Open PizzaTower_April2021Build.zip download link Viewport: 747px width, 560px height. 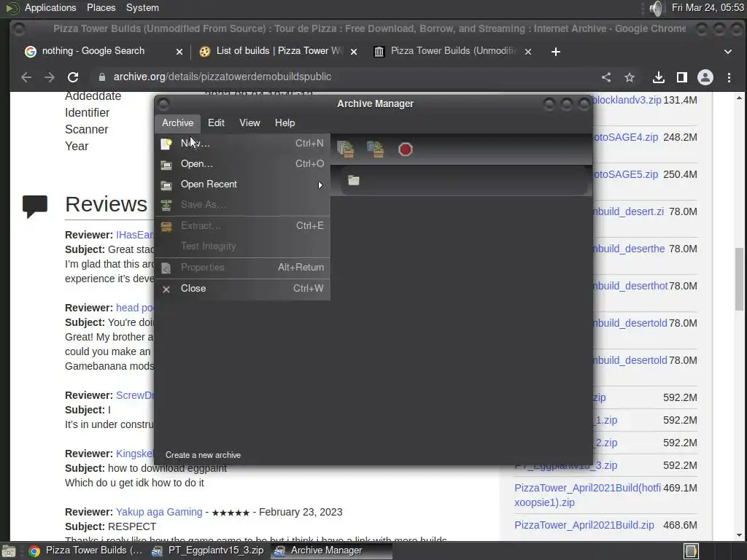pos(584,525)
